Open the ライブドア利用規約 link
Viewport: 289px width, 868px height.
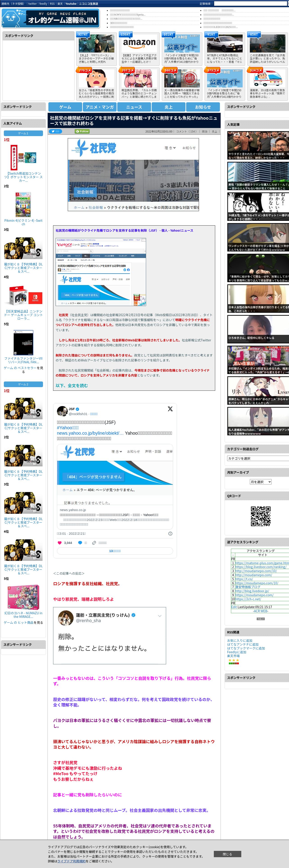pyautogui.click(x=71, y=861)
